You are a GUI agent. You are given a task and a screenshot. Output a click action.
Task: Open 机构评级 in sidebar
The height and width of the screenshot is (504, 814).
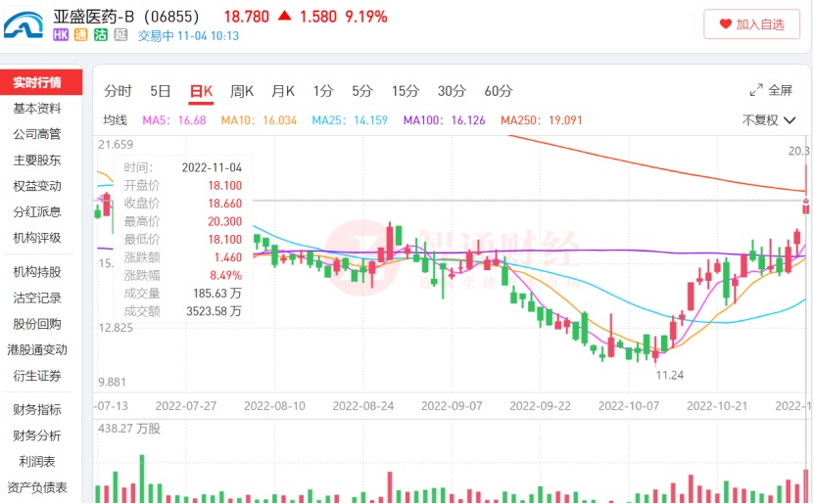click(37, 238)
